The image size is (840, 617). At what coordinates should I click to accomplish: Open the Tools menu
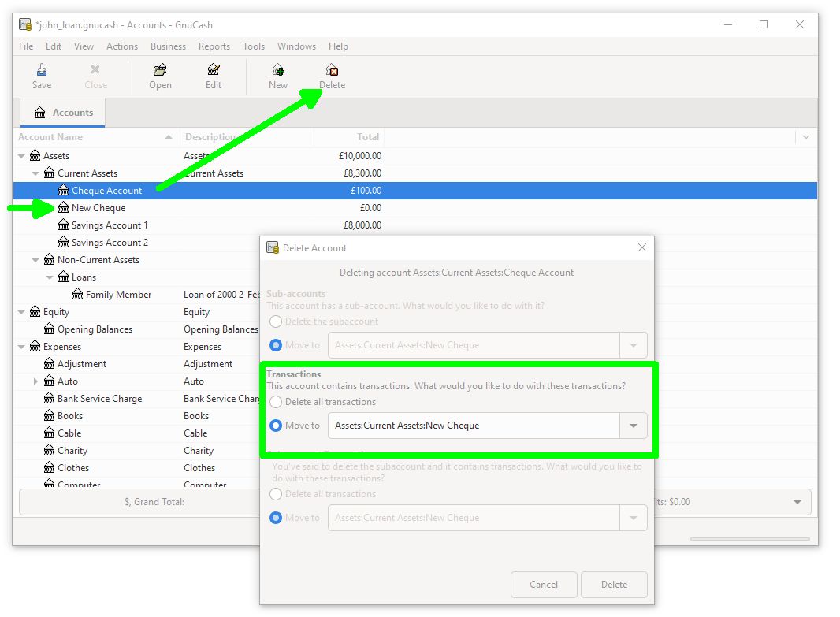(x=254, y=46)
